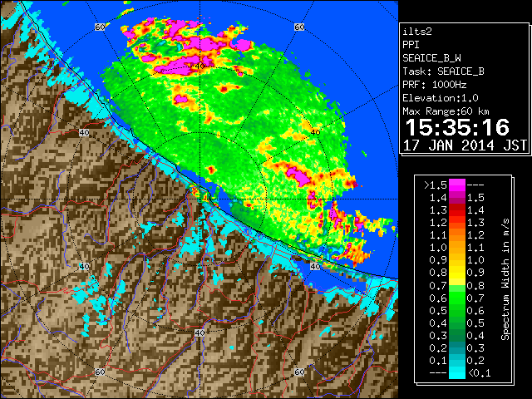Select the "Task: SEAICE_B" line

[443, 71]
